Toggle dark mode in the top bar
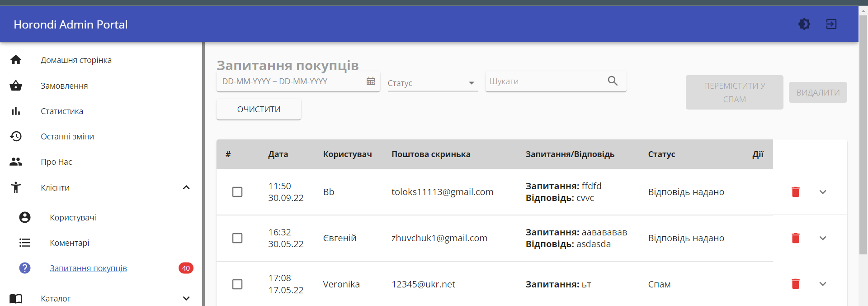868x306 pixels. pyautogui.click(x=804, y=24)
